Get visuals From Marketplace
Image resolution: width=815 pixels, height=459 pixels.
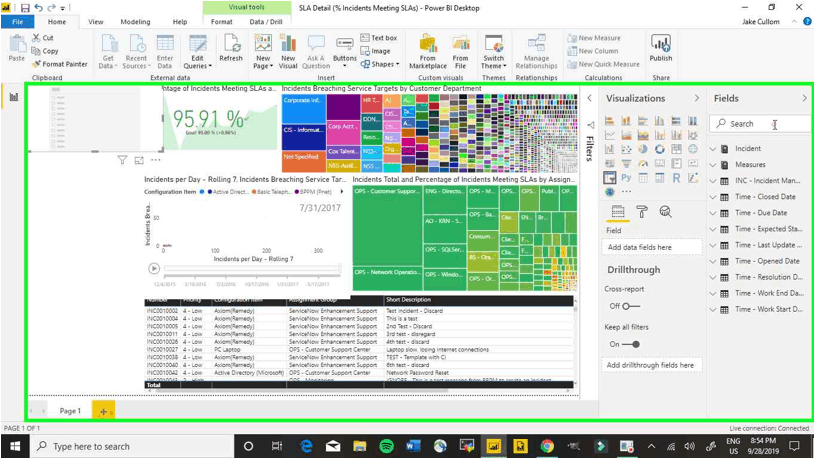pyautogui.click(x=428, y=52)
